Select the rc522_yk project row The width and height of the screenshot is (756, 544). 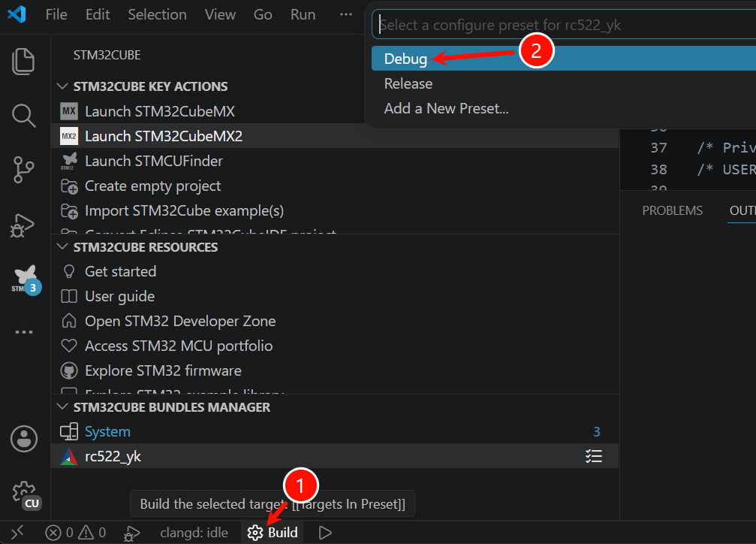pyautogui.click(x=335, y=456)
